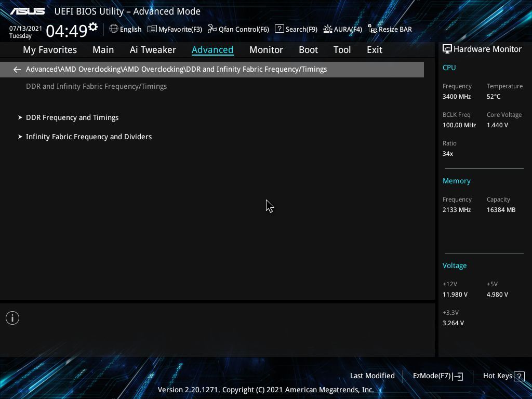532x399 pixels.
Task: Open the My Favorites tab
Action: 50,50
